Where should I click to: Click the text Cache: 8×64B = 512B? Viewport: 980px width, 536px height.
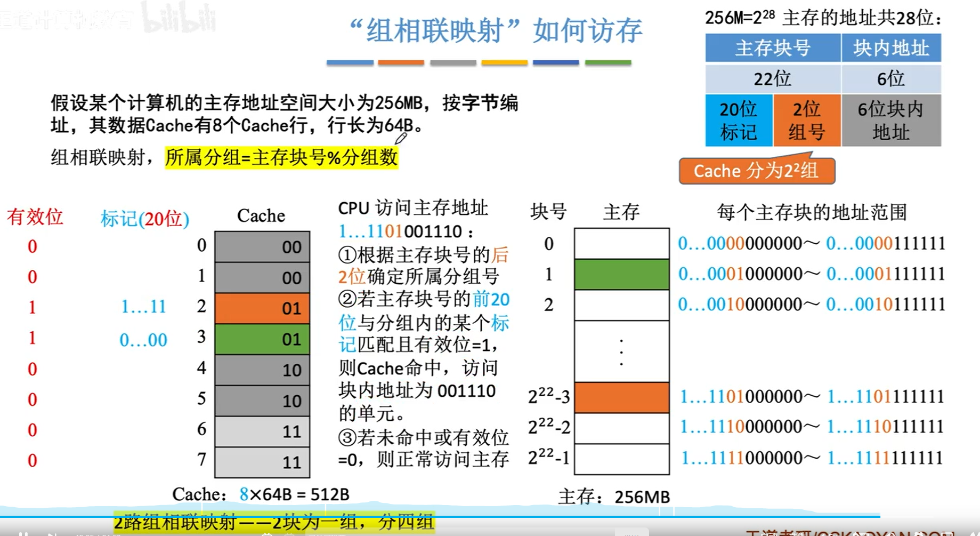[261, 494]
